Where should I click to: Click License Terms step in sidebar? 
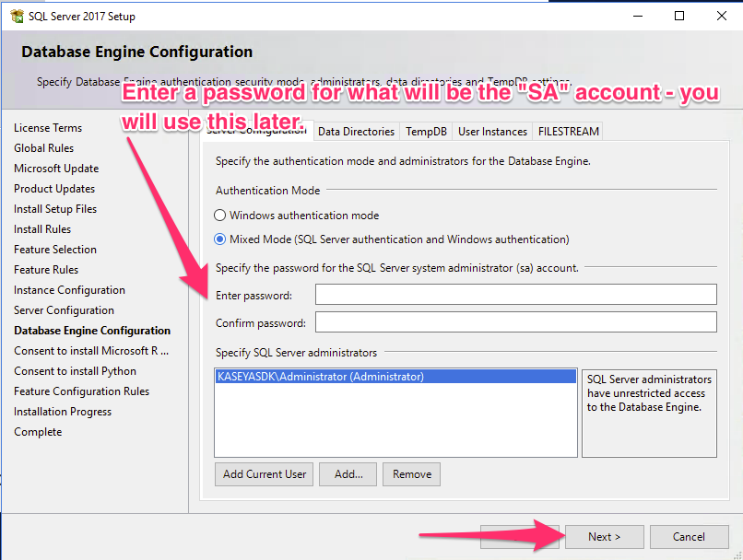click(x=48, y=128)
